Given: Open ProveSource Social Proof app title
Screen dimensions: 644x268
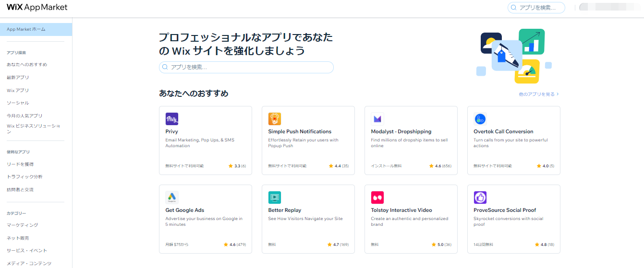Looking at the screenshot, I should coord(505,210).
